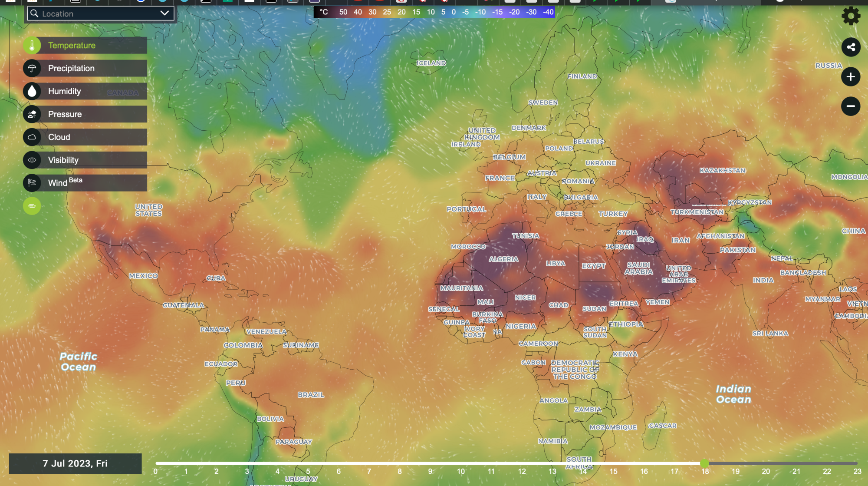Zoom in with the plus button
The width and height of the screenshot is (868, 486).
point(851,77)
